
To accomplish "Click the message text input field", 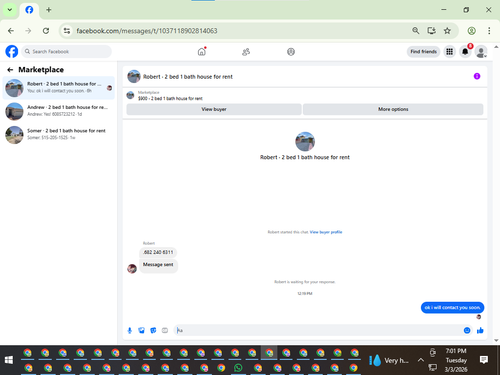I will click(317, 330).
